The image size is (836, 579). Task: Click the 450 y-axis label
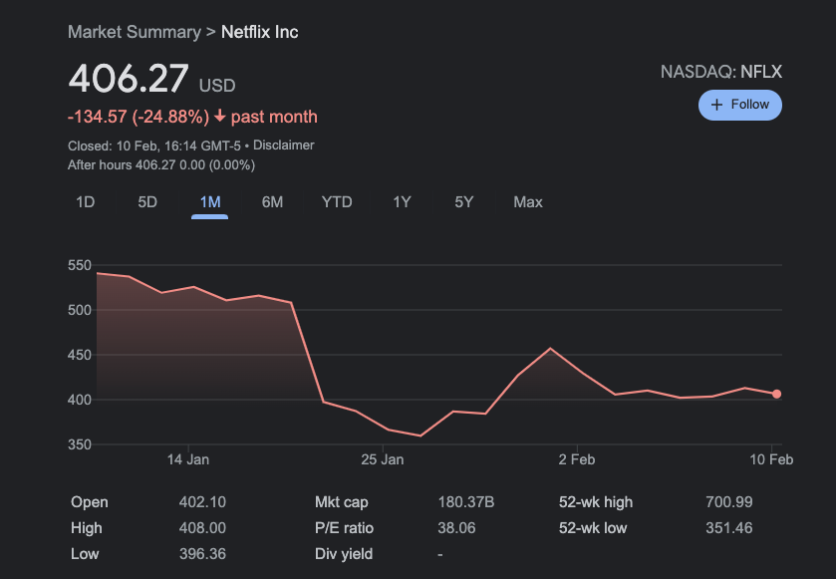coord(79,355)
